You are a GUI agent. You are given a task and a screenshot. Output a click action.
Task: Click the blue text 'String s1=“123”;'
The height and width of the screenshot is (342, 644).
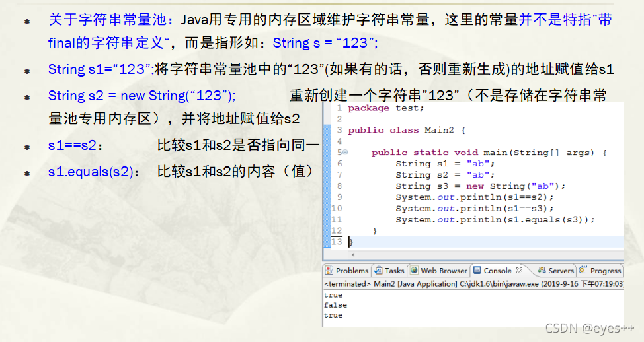[101, 69]
